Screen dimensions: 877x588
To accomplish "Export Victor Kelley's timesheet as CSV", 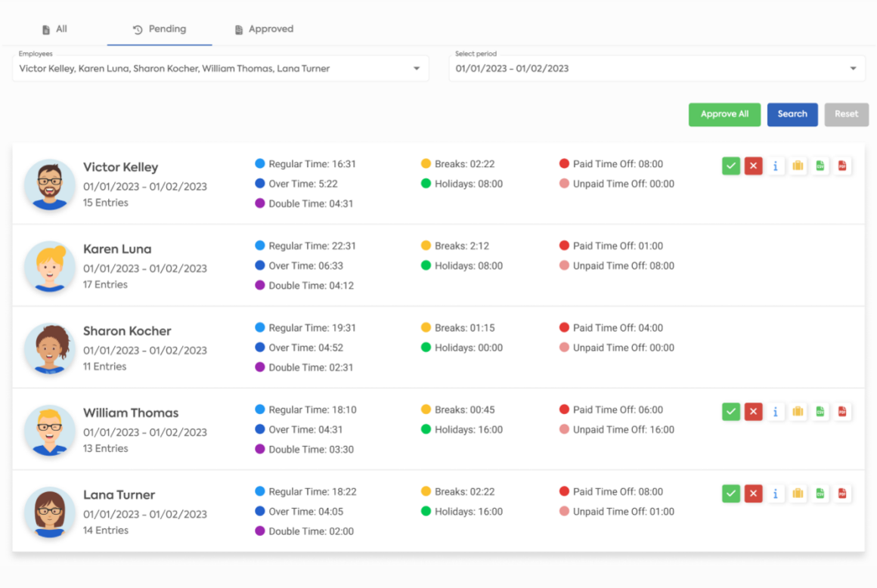I will (x=820, y=166).
